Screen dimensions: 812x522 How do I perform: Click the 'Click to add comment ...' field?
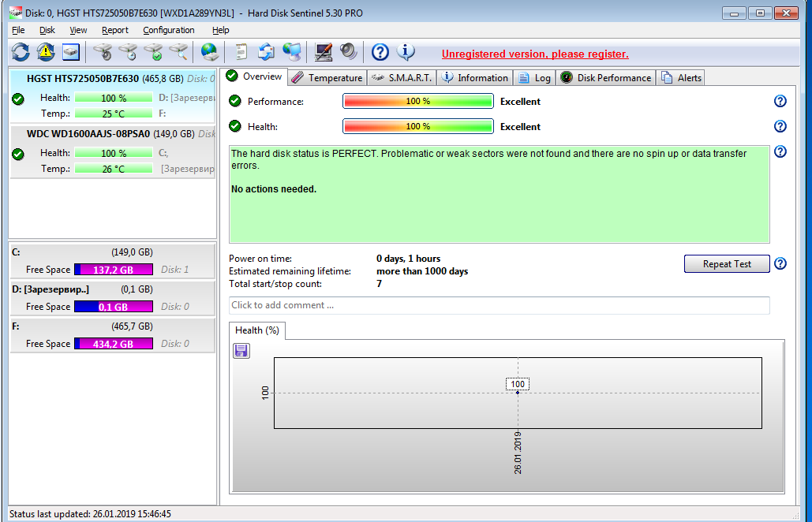pyautogui.click(x=500, y=305)
